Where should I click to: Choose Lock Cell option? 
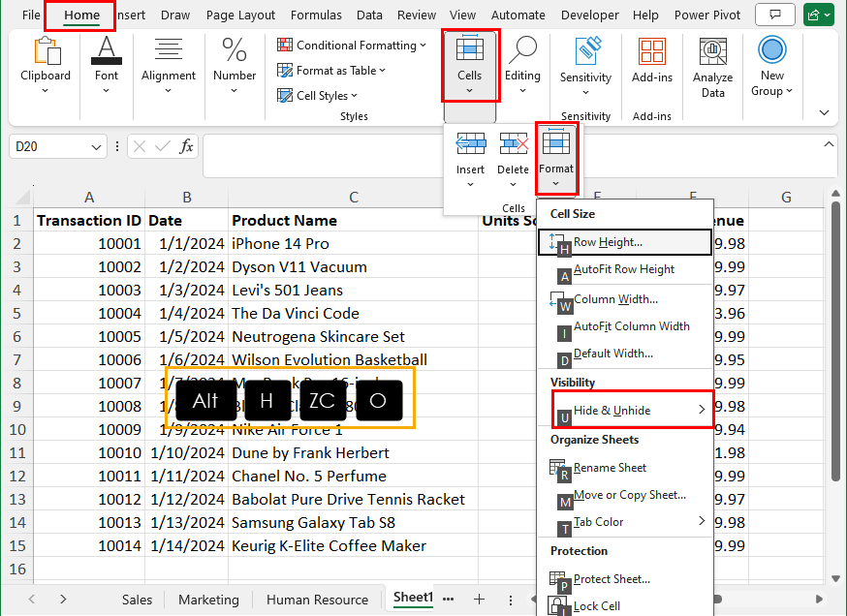[x=625, y=606]
